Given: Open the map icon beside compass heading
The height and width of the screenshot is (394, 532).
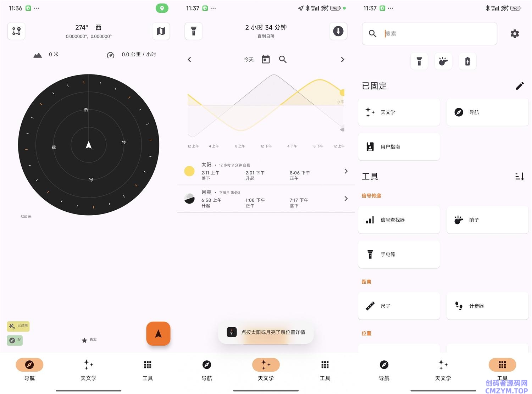Looking at the screenshot, I should click(161, 31).
